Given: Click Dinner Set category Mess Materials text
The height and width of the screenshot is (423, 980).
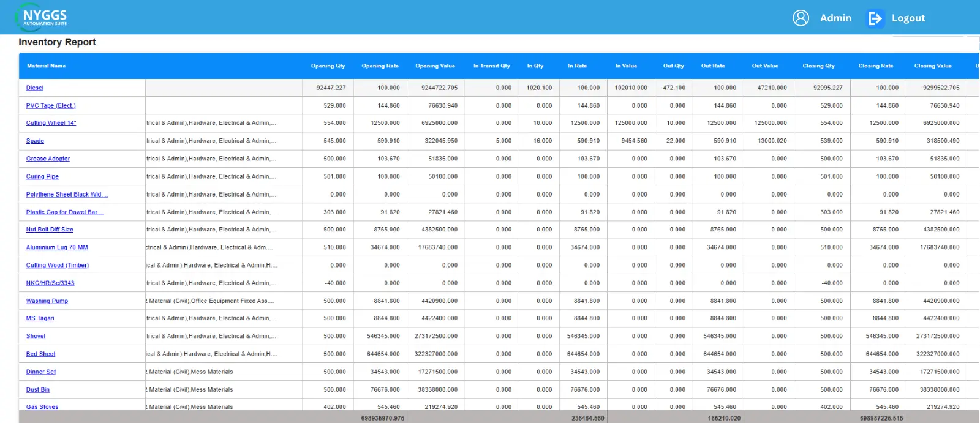Looking at the screenshot, I should (x=211, y=372).
